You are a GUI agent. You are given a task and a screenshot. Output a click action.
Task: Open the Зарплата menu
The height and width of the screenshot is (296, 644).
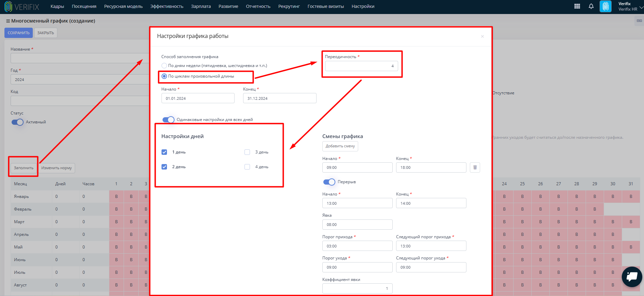pyautogui.click(x=201, y=6)
